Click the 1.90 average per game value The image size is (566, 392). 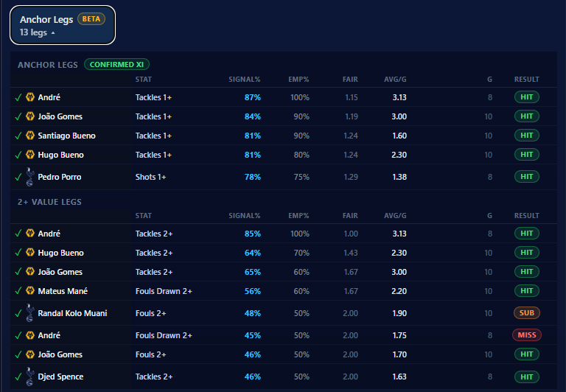coord(399,313)
